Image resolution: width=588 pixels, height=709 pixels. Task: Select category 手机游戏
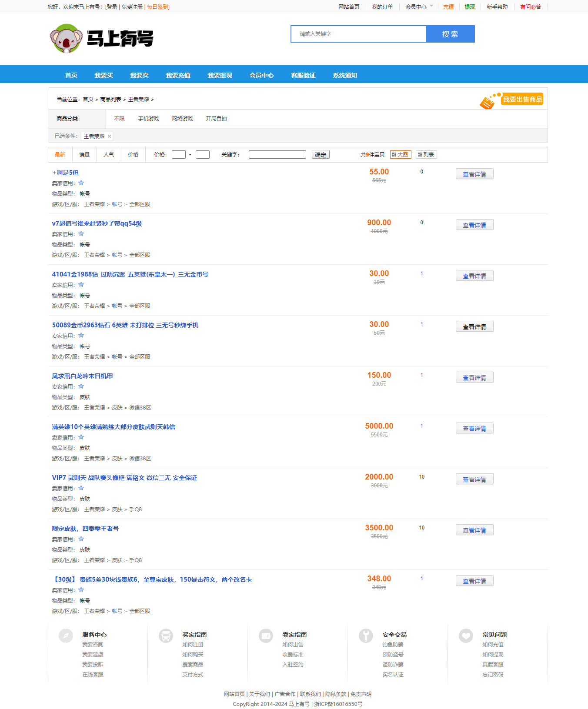click(149, 119)
